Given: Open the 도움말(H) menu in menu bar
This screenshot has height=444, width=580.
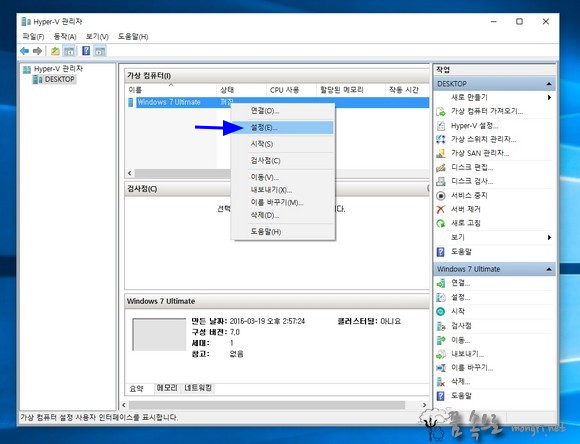Looking at the screenshot, I should coord(133,36).
